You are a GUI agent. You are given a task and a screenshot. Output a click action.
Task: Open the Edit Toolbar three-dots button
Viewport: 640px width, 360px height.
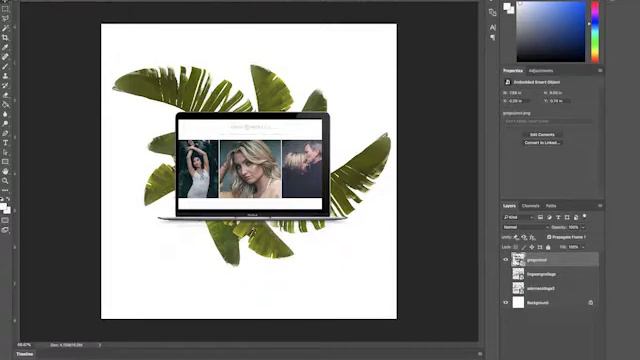5,190
